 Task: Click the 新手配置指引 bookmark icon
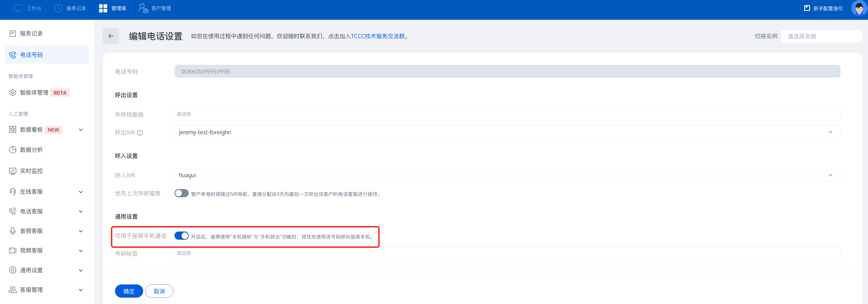click(807, 8)
